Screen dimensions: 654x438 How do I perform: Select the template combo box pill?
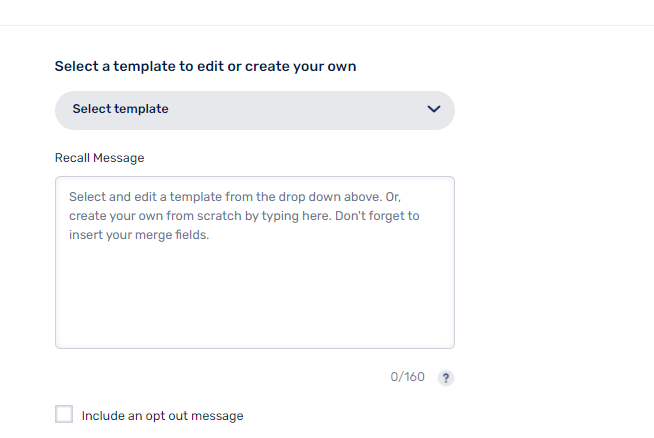(x=254, y=110)
